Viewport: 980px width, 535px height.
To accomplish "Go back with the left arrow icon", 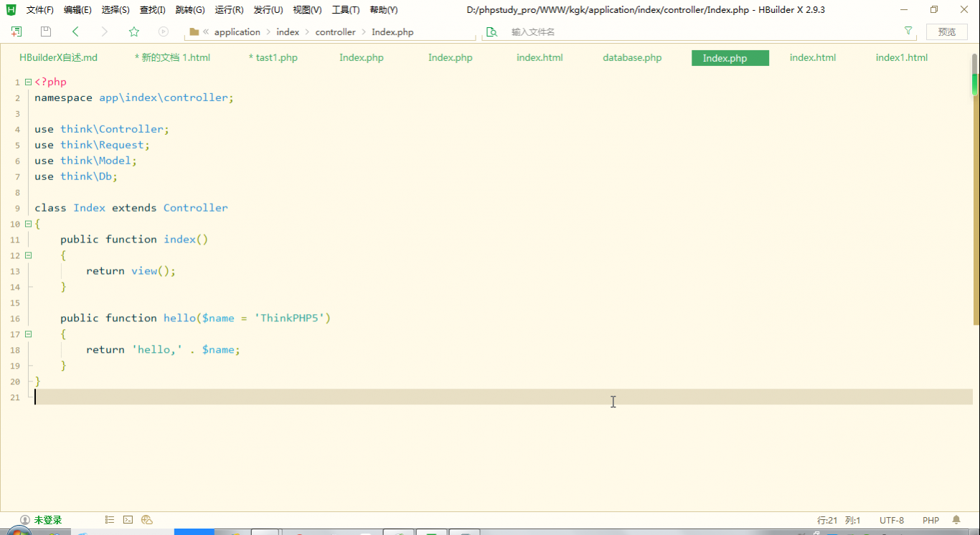I will tap(75, 32).
